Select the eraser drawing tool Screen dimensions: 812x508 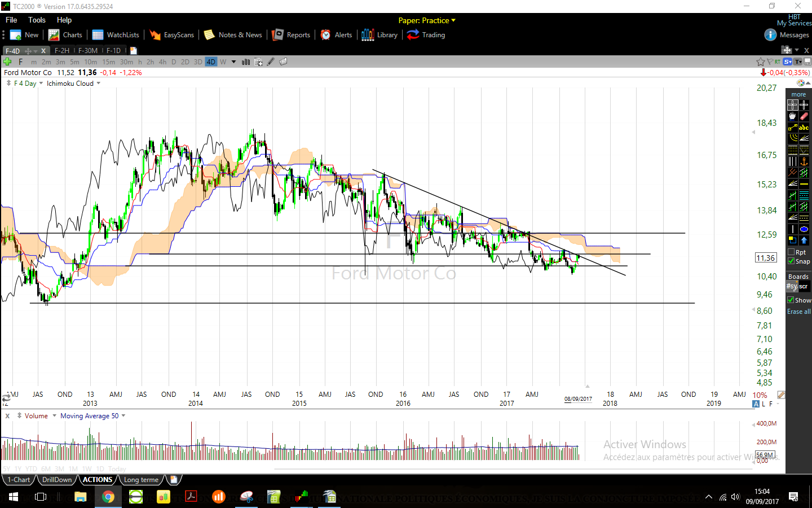point(804,116)
